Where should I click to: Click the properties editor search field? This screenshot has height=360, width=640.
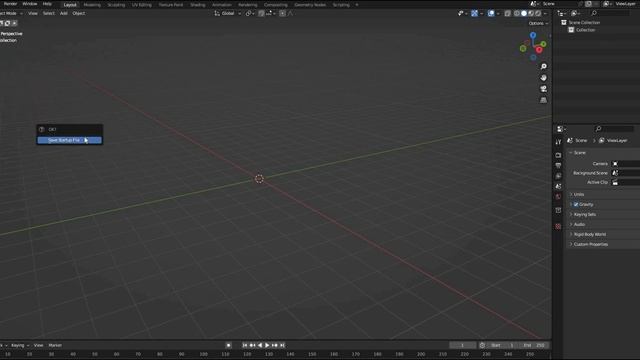tap(614, 129)
